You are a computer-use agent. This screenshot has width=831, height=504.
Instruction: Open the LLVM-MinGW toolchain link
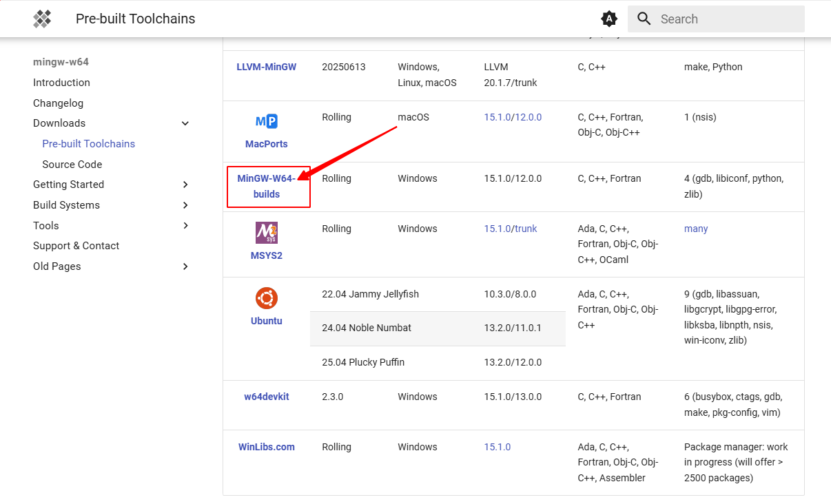(266, 67)
